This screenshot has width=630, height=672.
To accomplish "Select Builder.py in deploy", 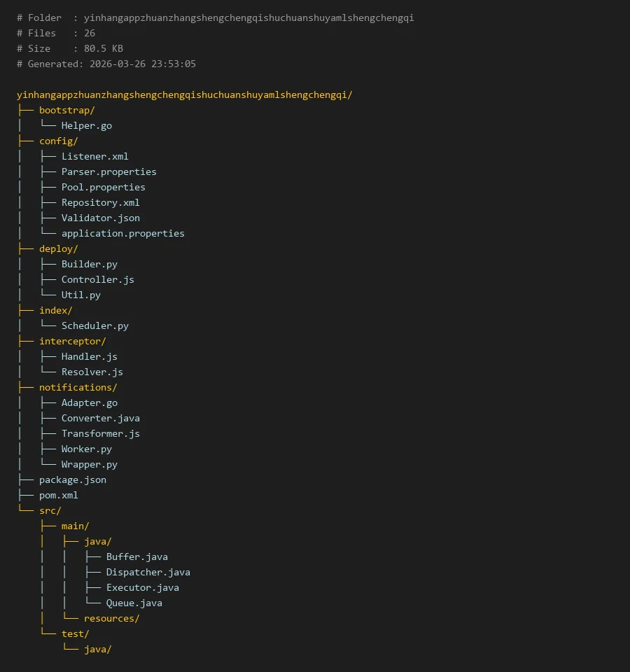I will click(x=89, y=264).
